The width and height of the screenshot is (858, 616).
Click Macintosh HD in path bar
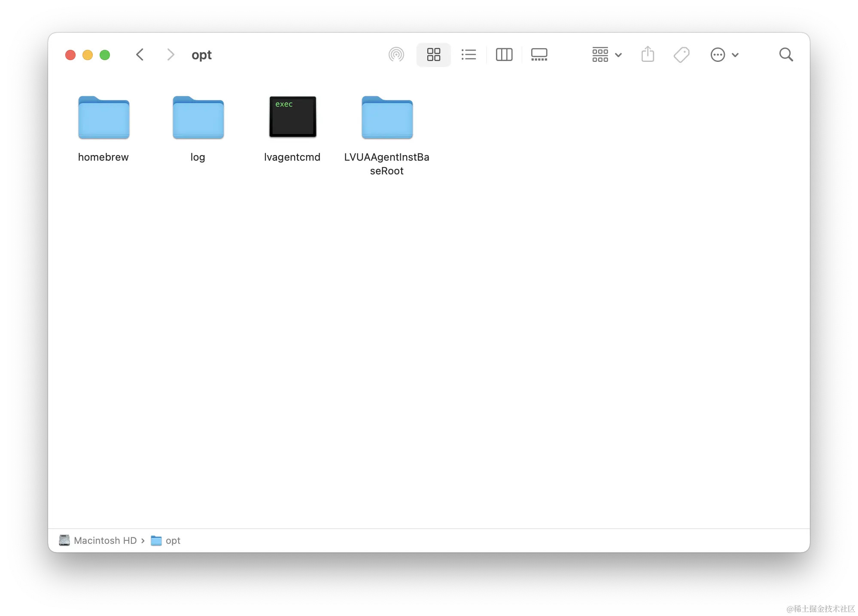click(105, 540)
